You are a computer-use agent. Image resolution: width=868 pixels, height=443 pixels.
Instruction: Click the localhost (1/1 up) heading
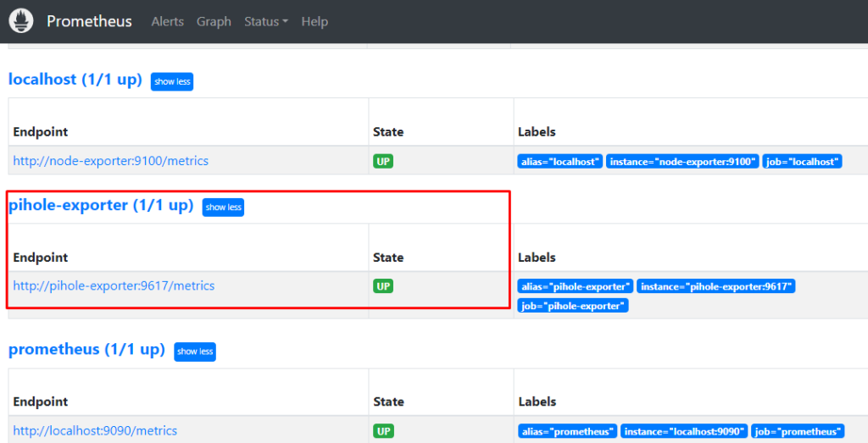point(75,80)
